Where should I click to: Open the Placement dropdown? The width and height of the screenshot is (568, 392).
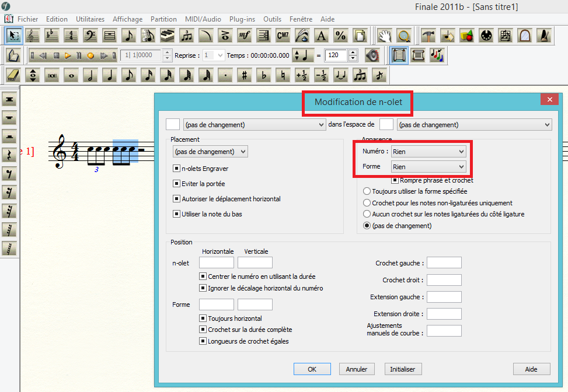pos(210,152)
